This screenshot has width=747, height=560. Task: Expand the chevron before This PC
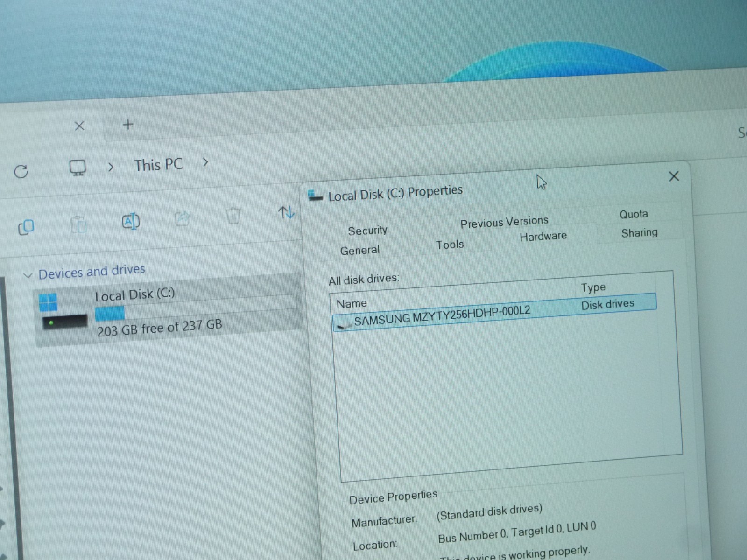(x=111, y=167)
